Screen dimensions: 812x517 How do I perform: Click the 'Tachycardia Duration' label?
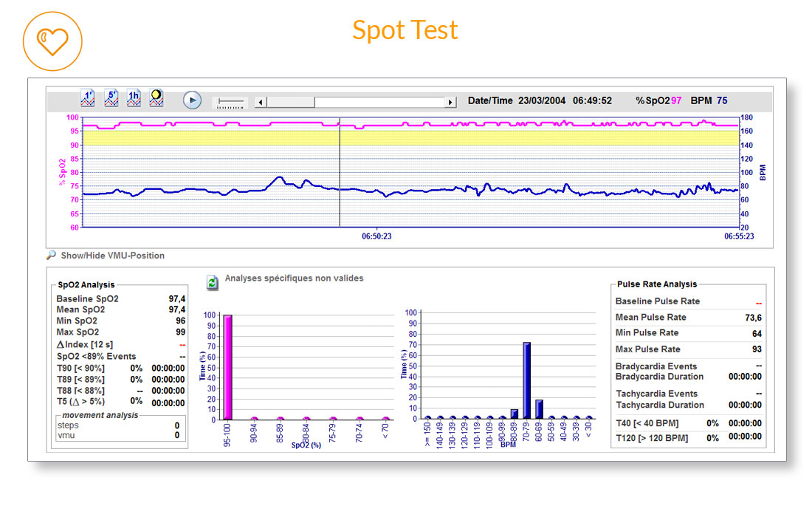coord(660,405)
